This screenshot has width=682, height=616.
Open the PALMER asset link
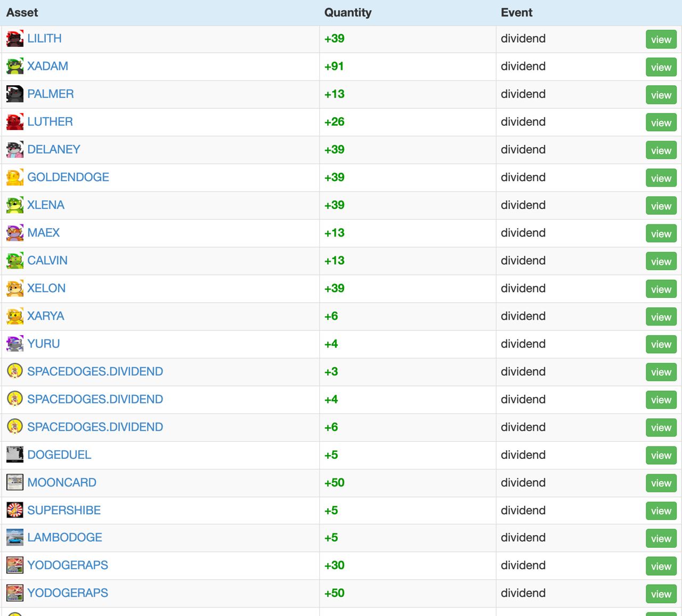(x=51, y=94)
